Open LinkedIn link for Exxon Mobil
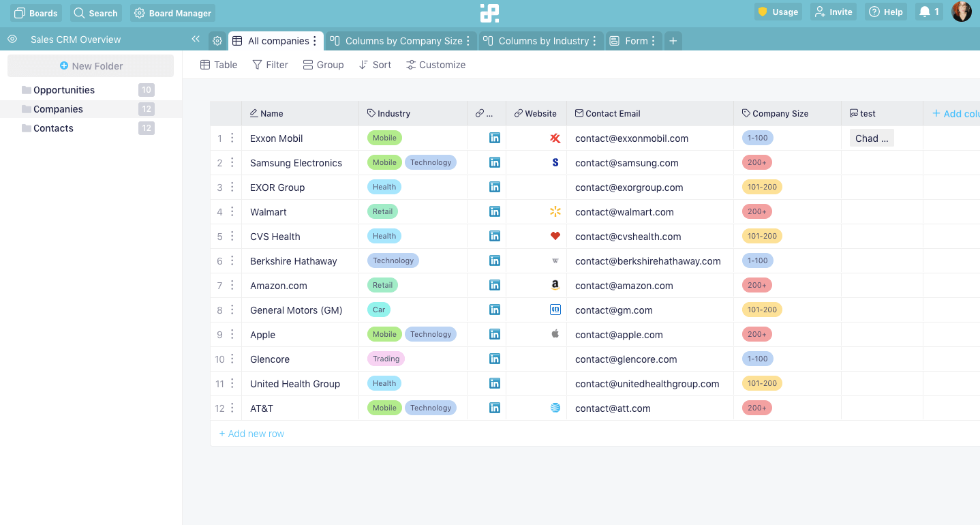This screenshot has width=980, height=525. (495, 138)
